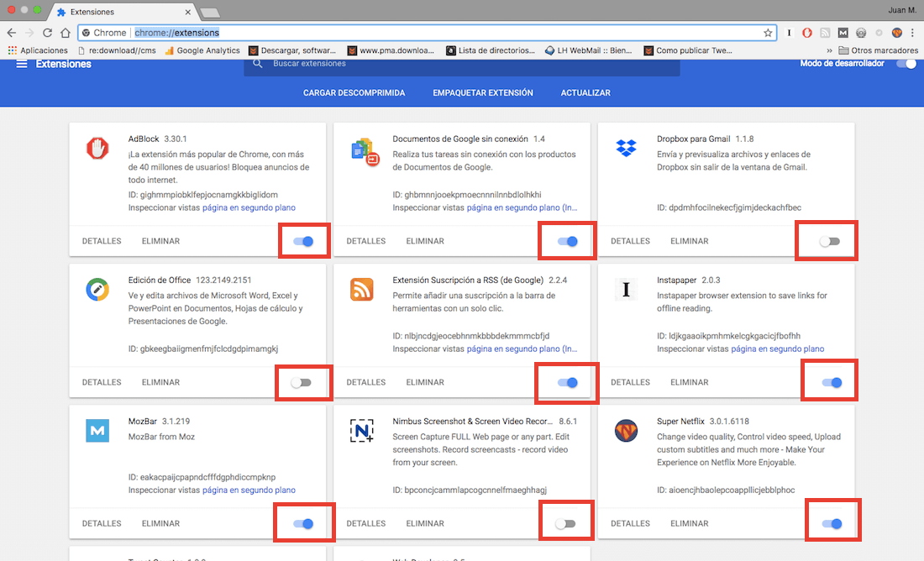The image size is (924, 561).
Task: Open the Extensiones hamburger menu
Action: coord(22,64)
